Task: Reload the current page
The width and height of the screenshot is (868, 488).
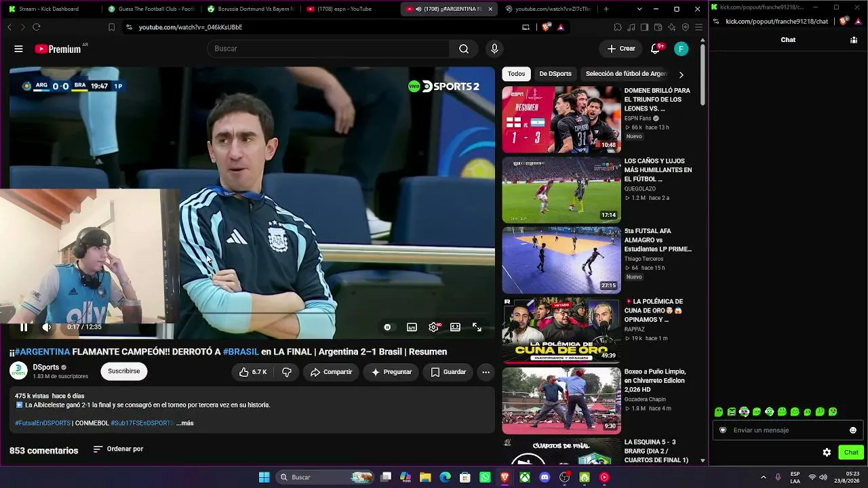Action: pos(37,27)
